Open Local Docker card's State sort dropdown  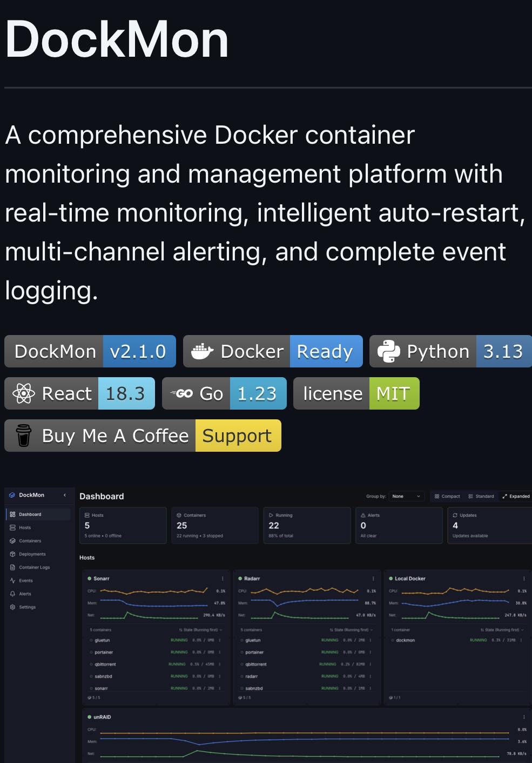coord(502,630)
